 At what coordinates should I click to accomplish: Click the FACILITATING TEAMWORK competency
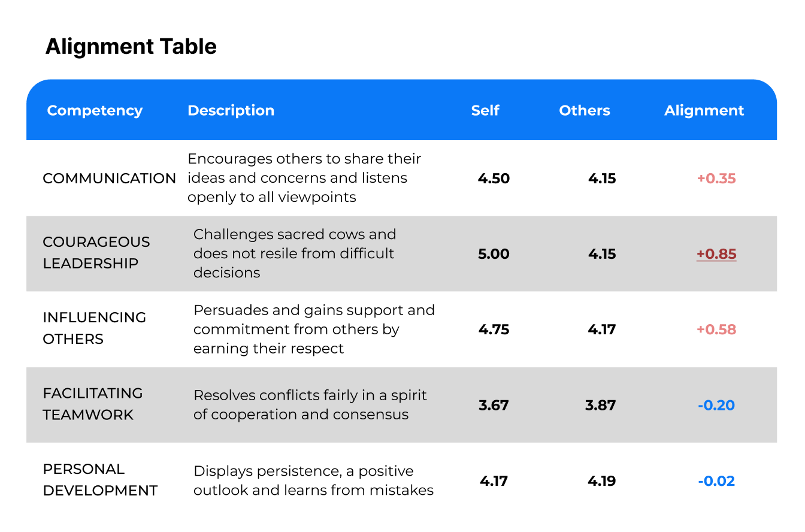(x=92, y=404)
